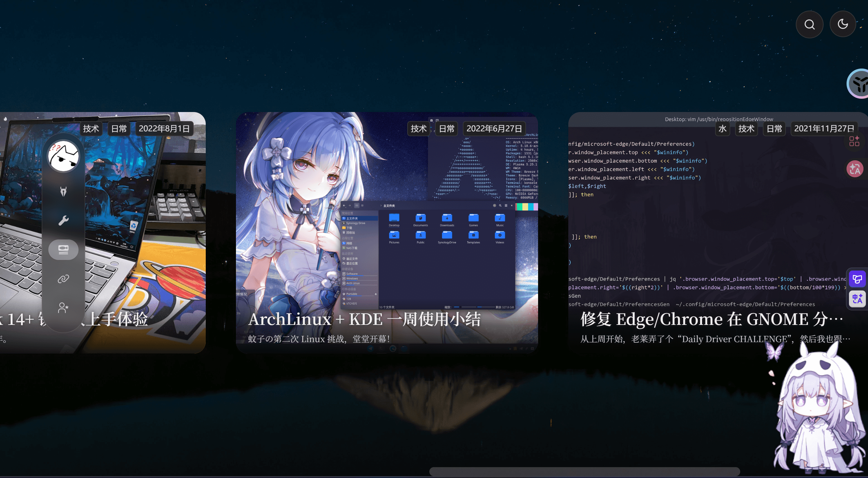Click the circular three-spoke logo floating button
This screenshot has height=478, width=868.
point(859,84)
